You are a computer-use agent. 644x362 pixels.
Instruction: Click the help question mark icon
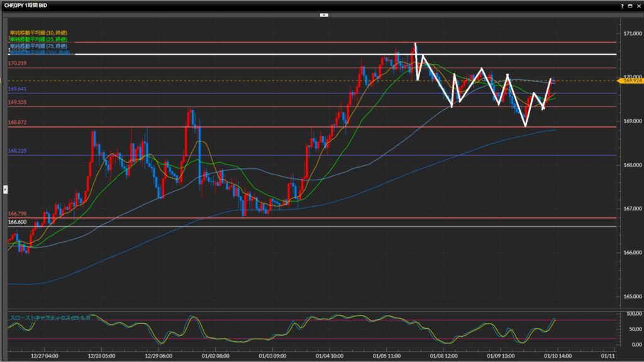623,5
